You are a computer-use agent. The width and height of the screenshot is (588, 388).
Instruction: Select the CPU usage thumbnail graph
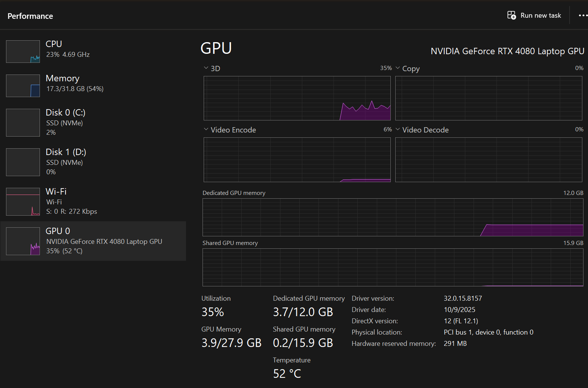click(23, 52)
